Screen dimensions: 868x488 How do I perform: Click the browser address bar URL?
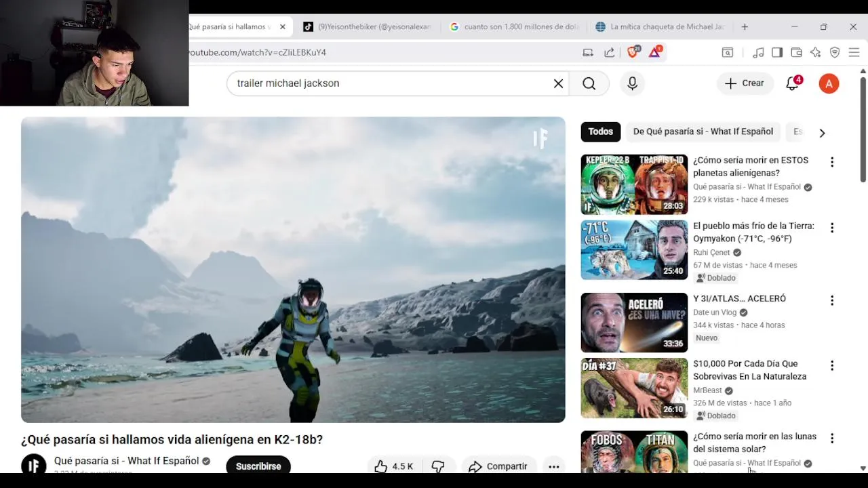(258, 52)
